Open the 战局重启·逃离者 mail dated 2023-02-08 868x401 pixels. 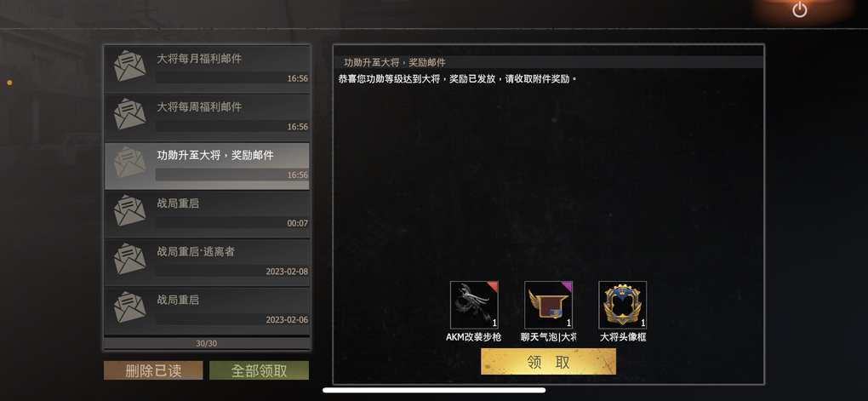coord(207,262)
